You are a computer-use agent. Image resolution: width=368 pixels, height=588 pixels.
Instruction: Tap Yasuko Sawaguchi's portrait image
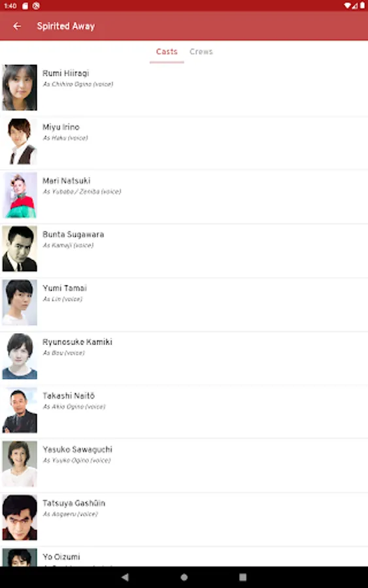coord(20,463)
